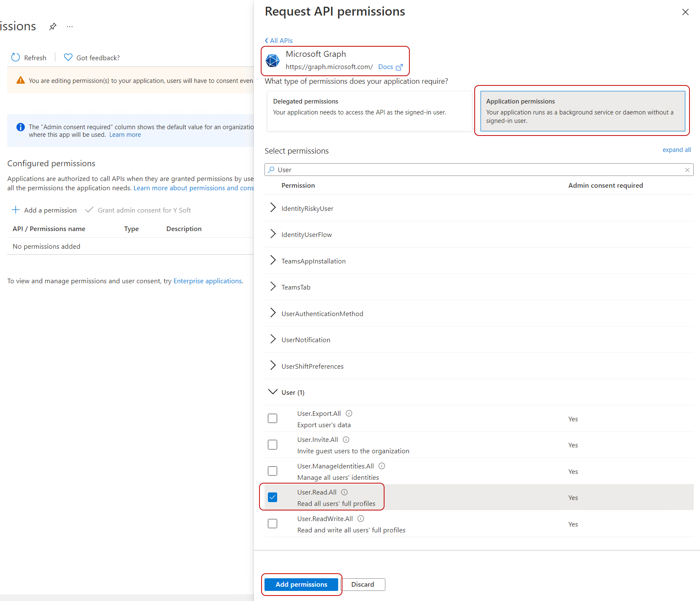Click the Got feedback heart icon
The image size is (700, 601).
tap(68, 57)
